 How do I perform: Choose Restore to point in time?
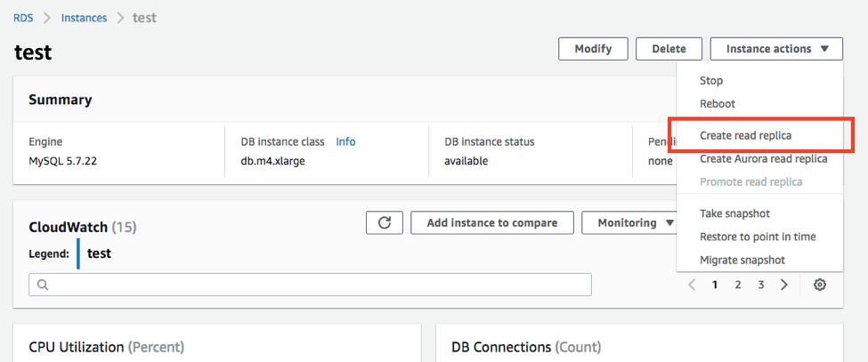tap(758, 237)
